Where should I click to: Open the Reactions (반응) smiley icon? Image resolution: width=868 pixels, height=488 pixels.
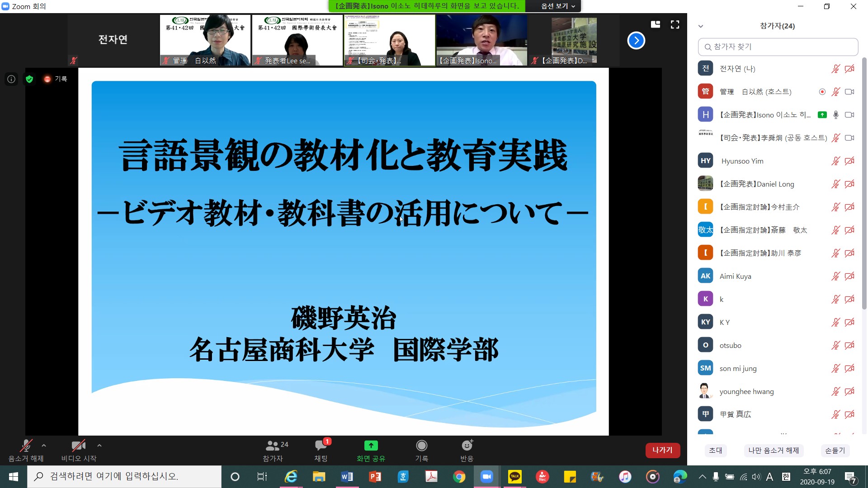(x=467, y=446)
